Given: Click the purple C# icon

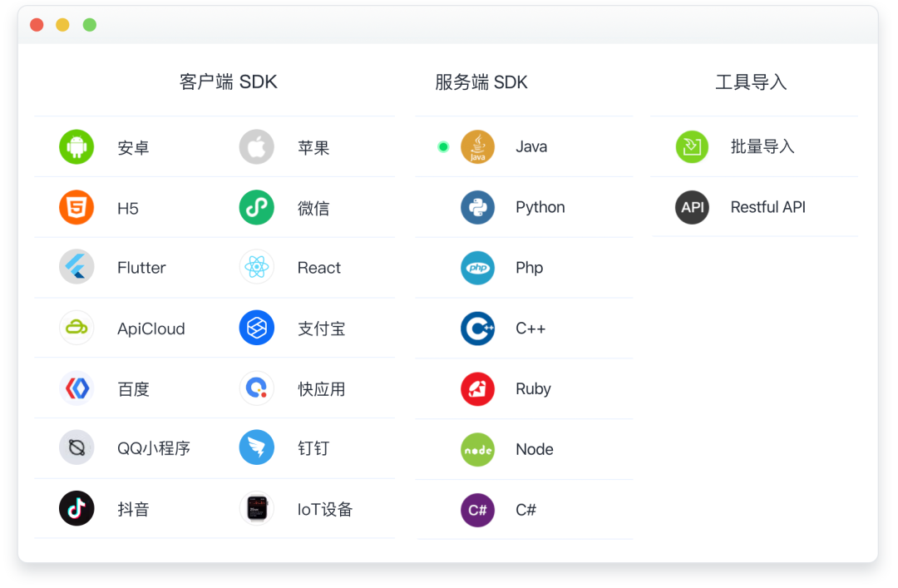Looking at the screenshot, I should (477, 510).
